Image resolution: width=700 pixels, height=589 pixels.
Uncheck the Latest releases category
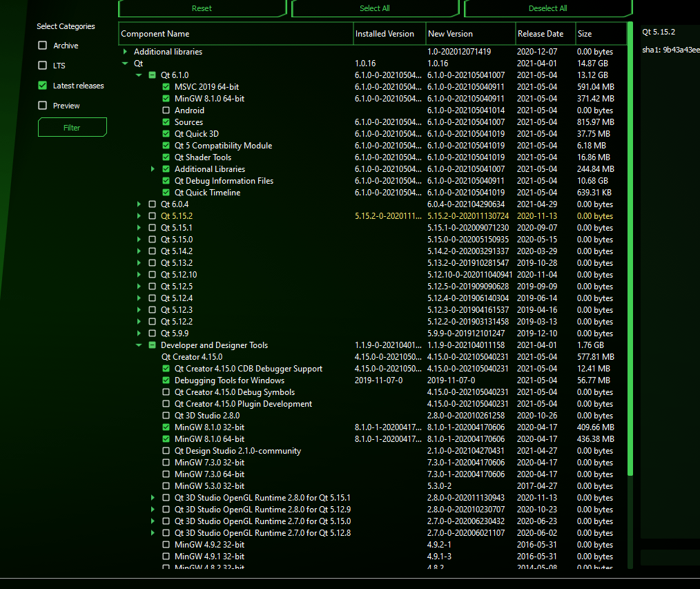pyautogui.click(x=42, y=86)
